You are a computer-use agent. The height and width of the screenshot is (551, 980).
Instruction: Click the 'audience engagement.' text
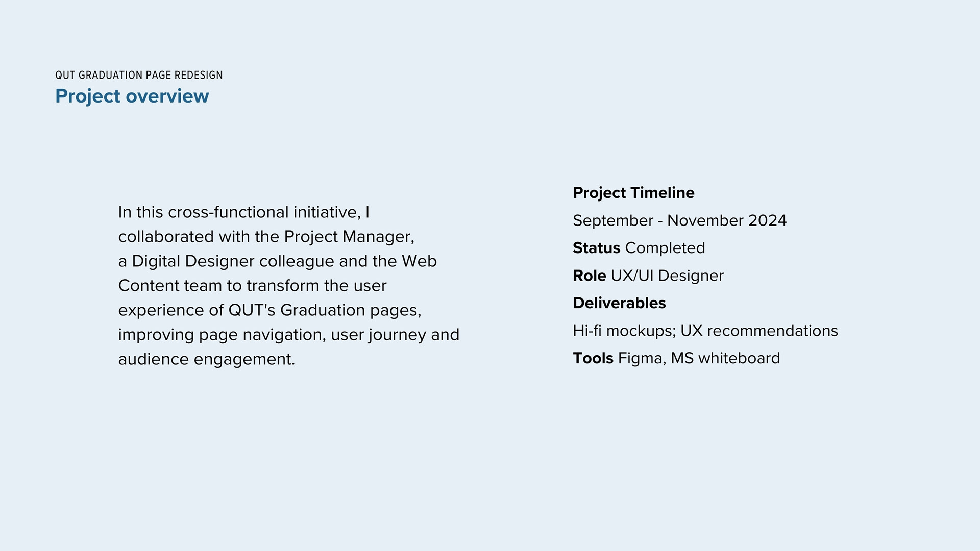pos(207,359)
